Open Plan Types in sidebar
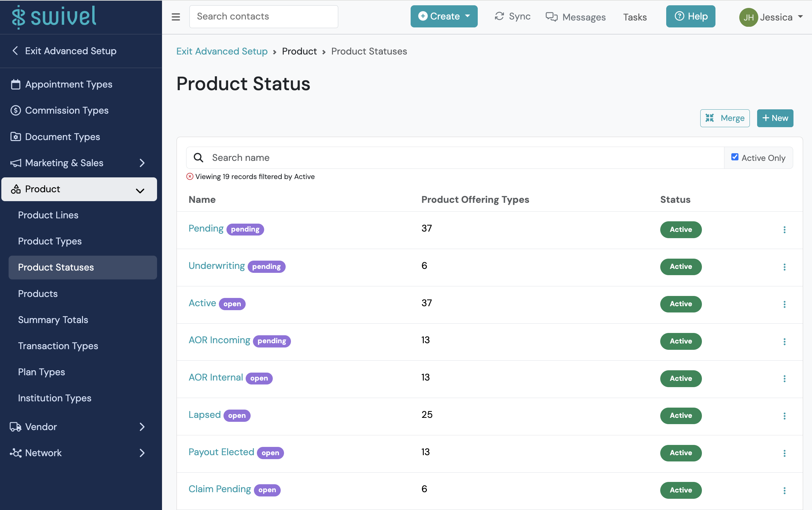 coord(41,372)
